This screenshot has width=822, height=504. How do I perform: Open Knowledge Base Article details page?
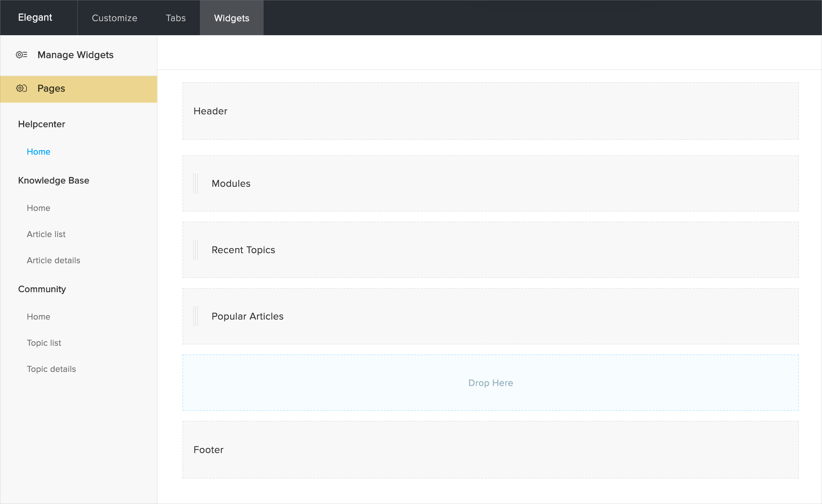(x=54, y=261)
